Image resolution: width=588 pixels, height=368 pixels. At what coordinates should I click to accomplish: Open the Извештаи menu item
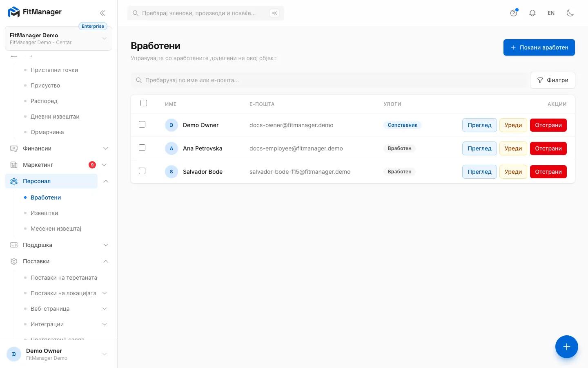pos(44,213)
